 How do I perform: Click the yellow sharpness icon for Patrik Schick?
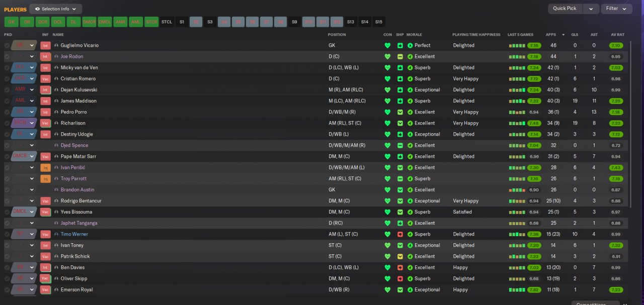click(400, 256)
